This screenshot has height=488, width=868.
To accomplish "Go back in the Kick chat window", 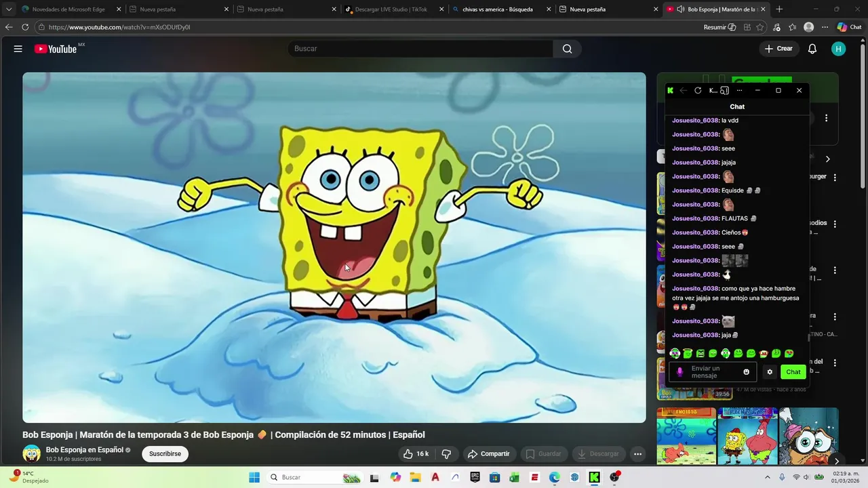I will (684, 90).
